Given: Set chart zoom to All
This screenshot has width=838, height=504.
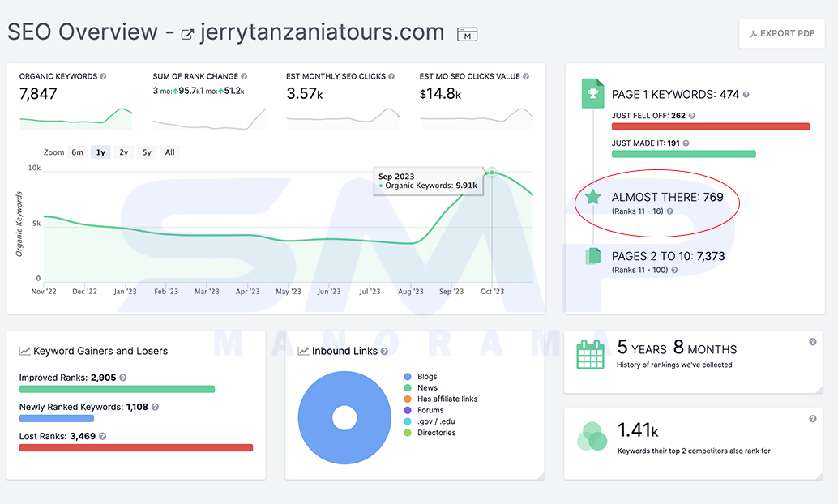Looking at the screenshot, I should pos(170,152).
